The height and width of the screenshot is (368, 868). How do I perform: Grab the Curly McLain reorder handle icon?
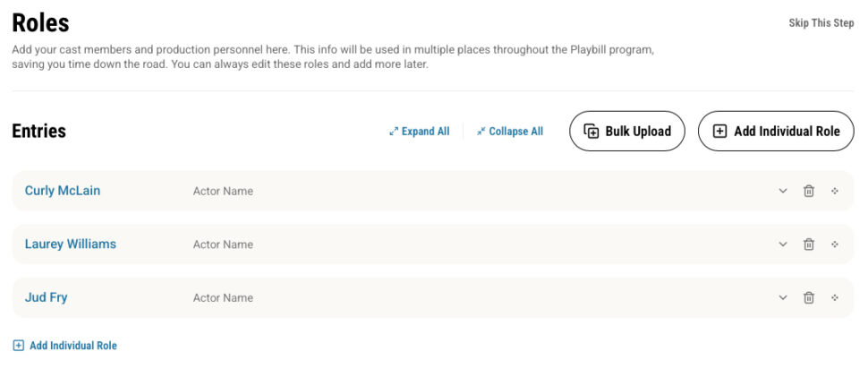(x=835, y=191)
